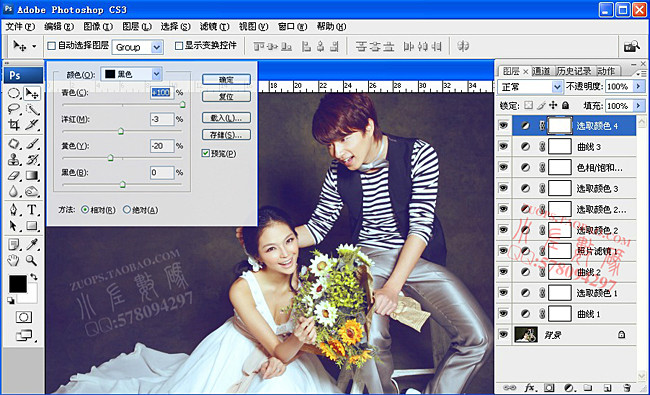650x395 pixels.
Task: Select the Brush tool
Action: [x=32, y=144]
